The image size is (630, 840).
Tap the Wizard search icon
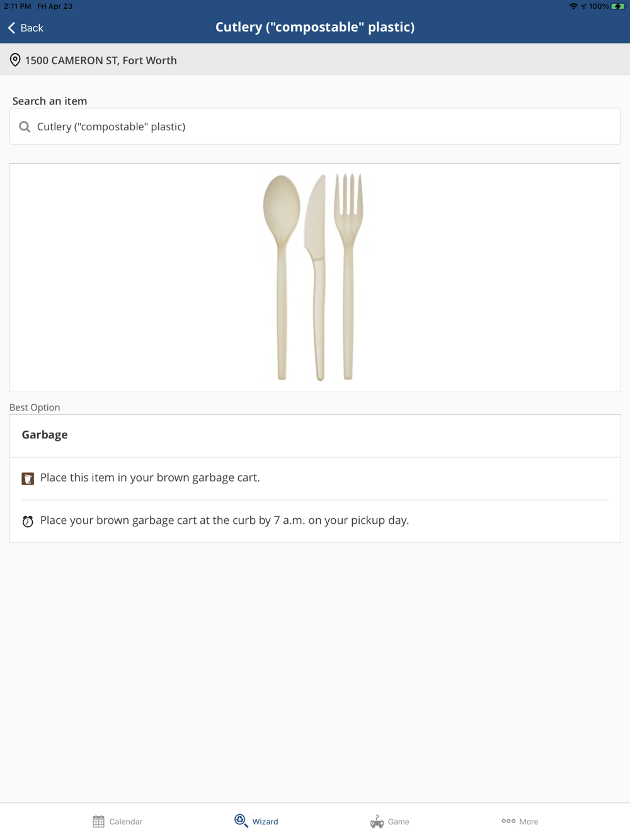coord(241,820)
